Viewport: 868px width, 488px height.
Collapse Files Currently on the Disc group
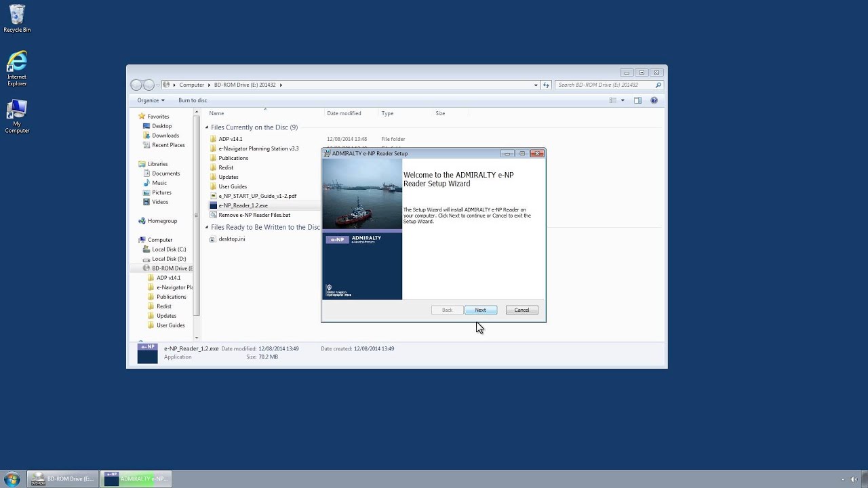208,127
